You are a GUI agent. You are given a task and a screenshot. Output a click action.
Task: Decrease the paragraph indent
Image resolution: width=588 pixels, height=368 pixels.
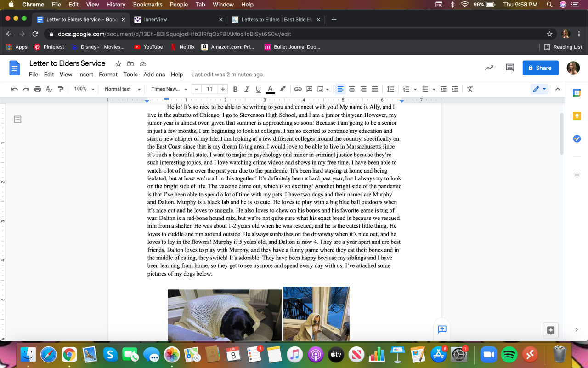tap(443, 89)
